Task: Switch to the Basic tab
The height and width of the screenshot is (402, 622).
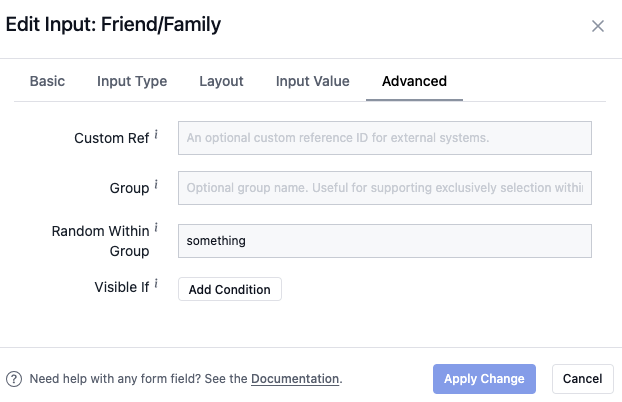Action: 47,81
